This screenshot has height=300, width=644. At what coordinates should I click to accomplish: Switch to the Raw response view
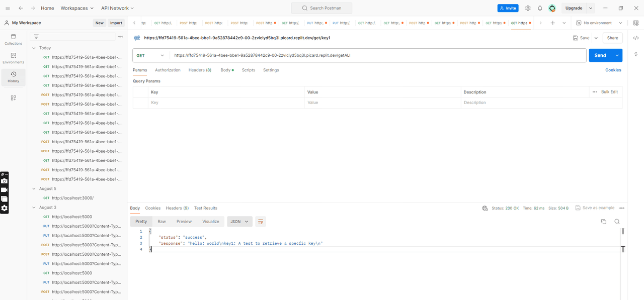point(162,222)
